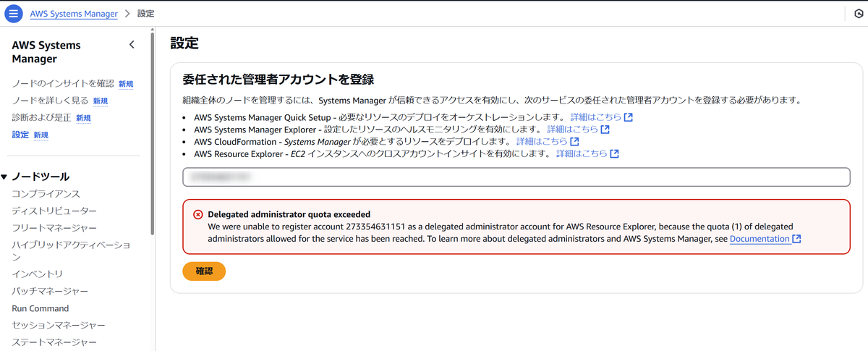Screen dimensions: 868x351
Task: Click the sidebar vertical scrollbar
Action: 152,134
